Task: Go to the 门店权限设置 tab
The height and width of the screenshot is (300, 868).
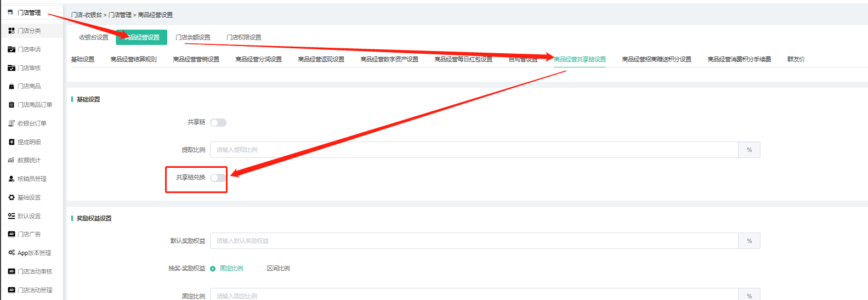Action: tap(244, 37)
